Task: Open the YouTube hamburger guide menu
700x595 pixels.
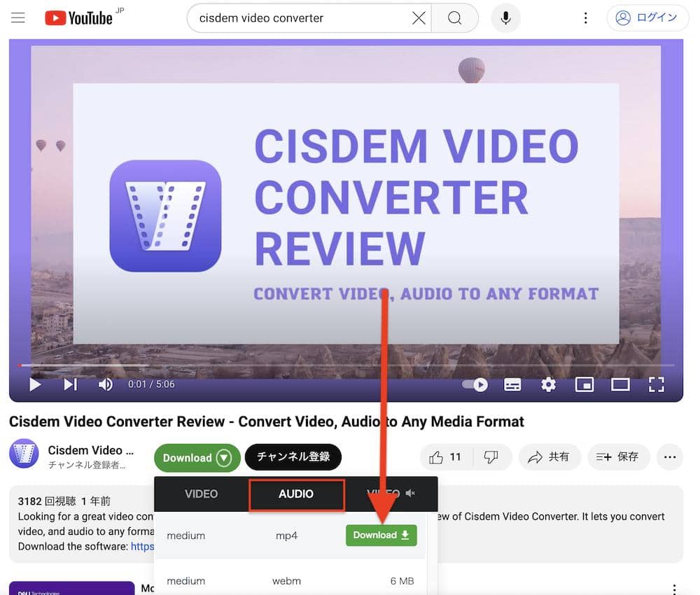Action: pos(18,18)
